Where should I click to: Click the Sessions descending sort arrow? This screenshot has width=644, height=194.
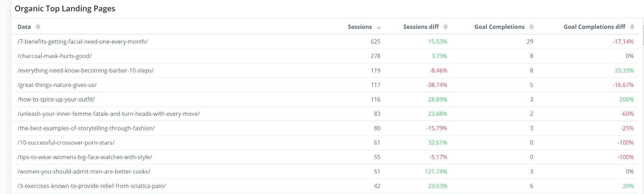pos(379,28)
